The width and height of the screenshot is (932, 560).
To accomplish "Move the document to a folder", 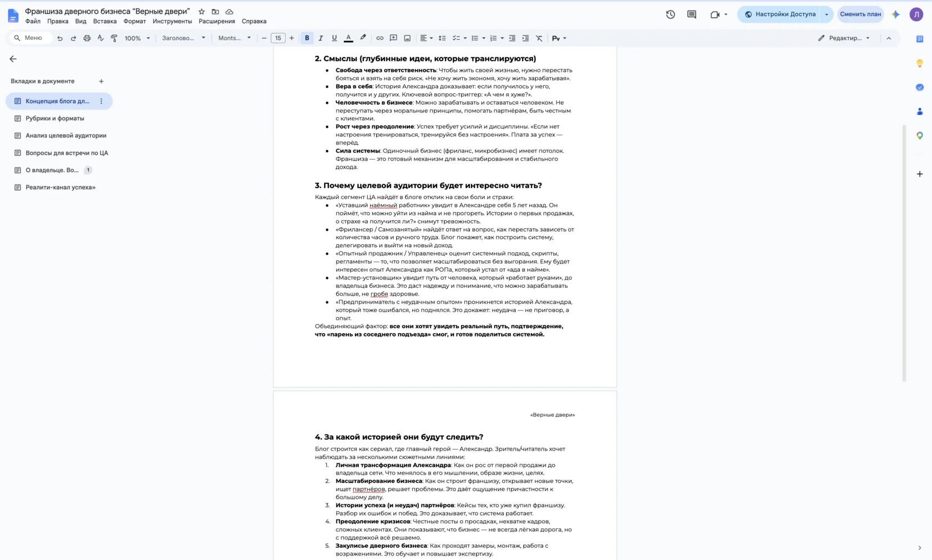I will pos(215,12).
